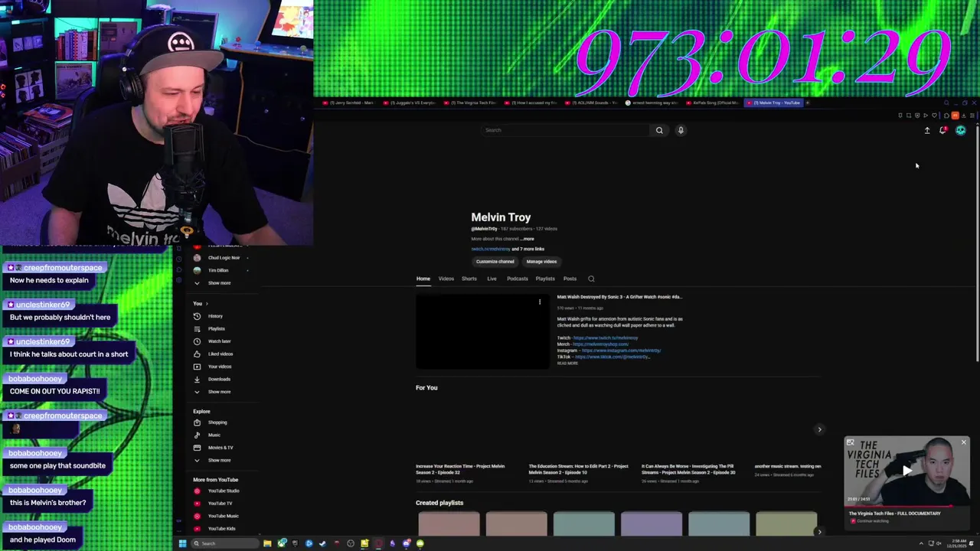Open the TikTok link in description
This screenshot has width=980, height=551.
tap(612, 357)
